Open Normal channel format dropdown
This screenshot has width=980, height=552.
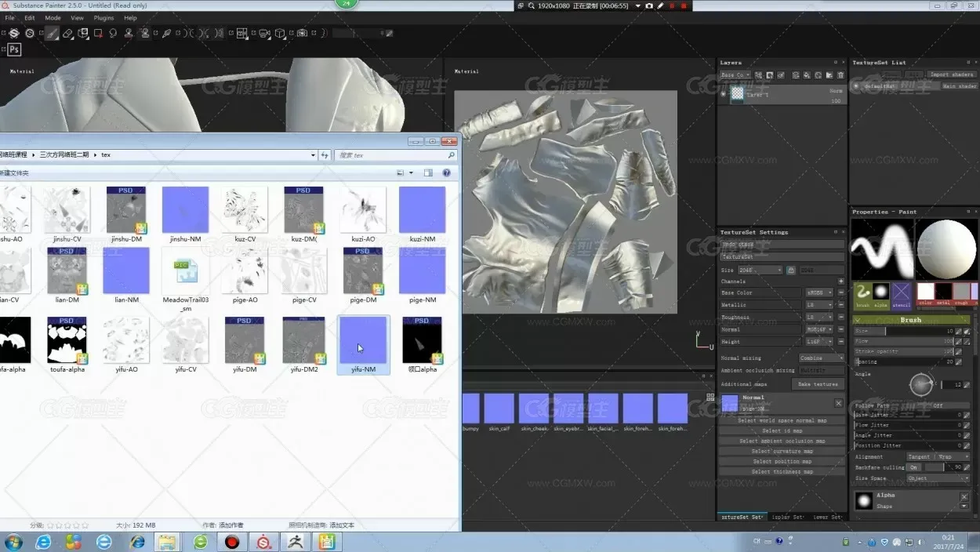819,329
